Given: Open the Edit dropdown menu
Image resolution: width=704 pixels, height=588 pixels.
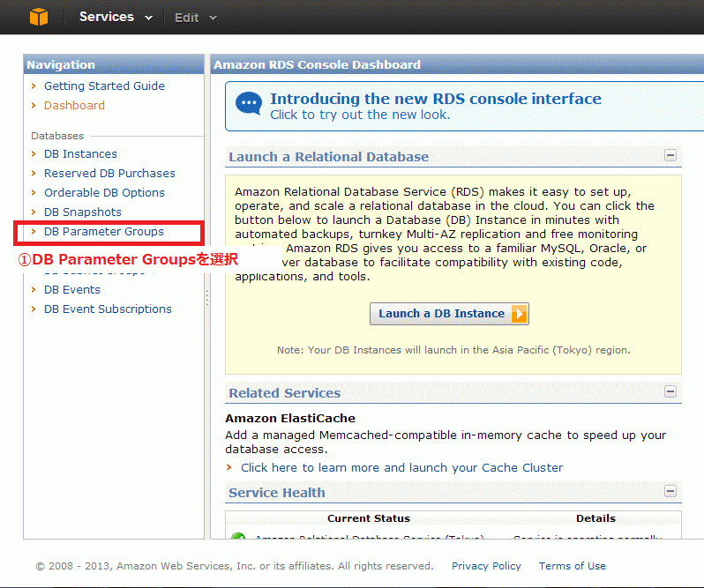Looking at the screenshot, I should [195, 18].
